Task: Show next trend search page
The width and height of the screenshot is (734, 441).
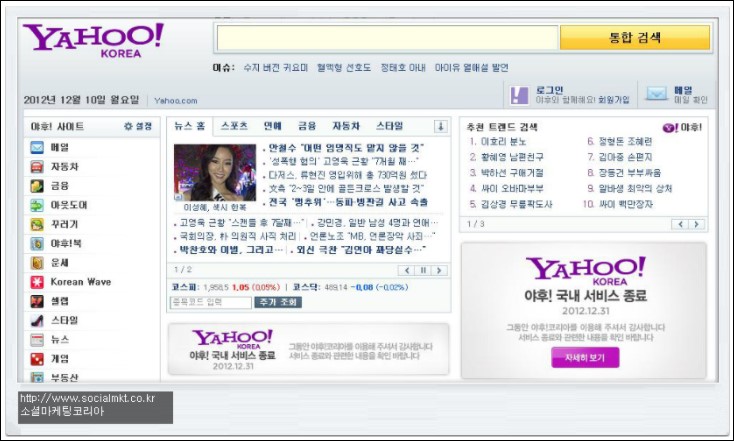Action: click(x=697, y=224)
